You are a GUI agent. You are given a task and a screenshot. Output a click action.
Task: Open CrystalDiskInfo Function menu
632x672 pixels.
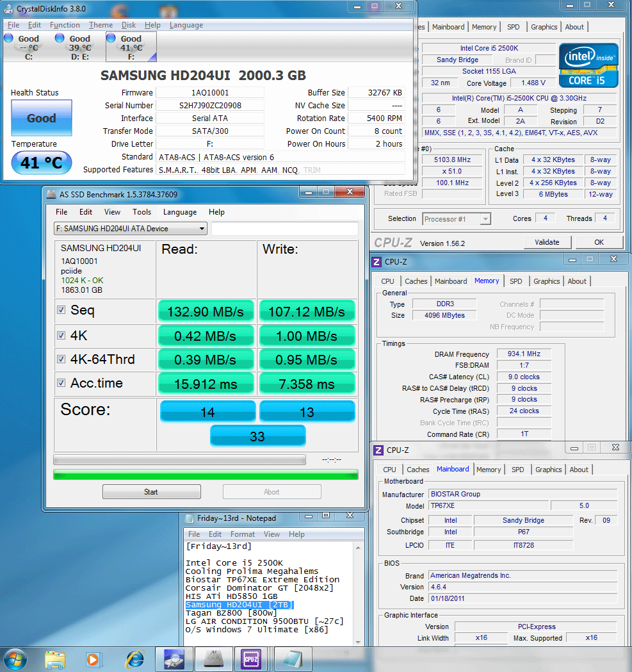coord(65,25)
